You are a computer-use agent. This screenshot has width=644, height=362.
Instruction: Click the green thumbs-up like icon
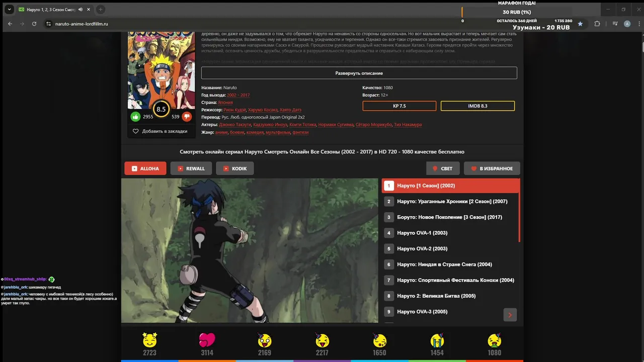[135, 117]
